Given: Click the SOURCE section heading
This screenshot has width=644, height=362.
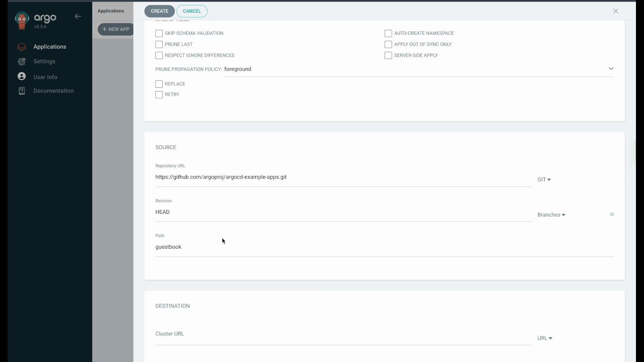Looking at the screenshot, I should (166, 147).
